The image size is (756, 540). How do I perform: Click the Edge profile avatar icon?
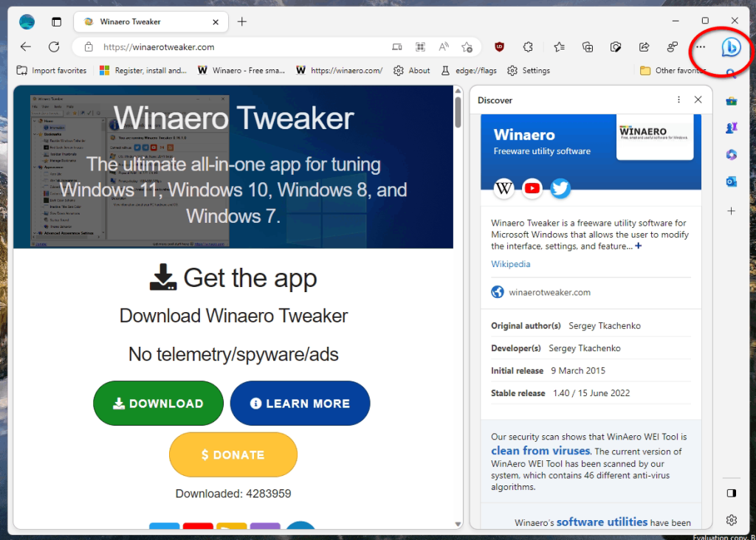click(x=27, y=21)
